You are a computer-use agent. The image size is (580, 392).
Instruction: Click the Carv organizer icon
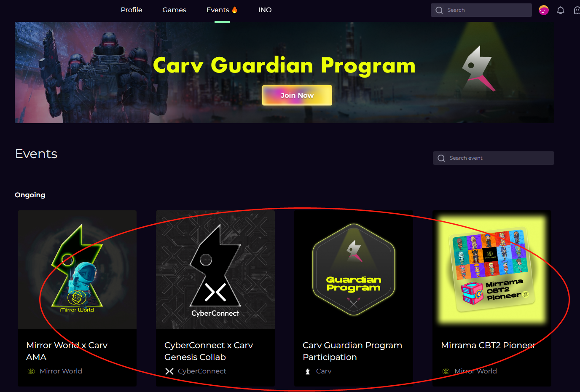(x=308, y=371)
